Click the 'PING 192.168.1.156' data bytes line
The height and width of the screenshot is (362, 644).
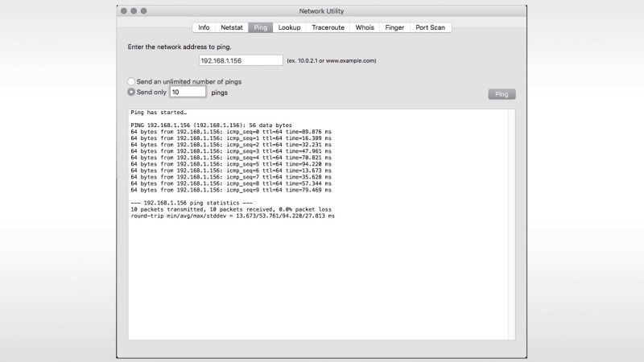211,125
